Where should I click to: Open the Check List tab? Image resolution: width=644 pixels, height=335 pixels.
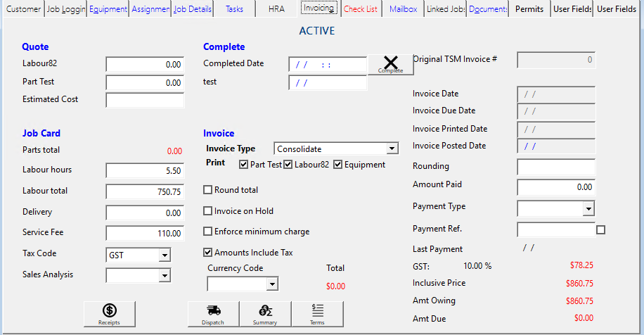(361, 9)
